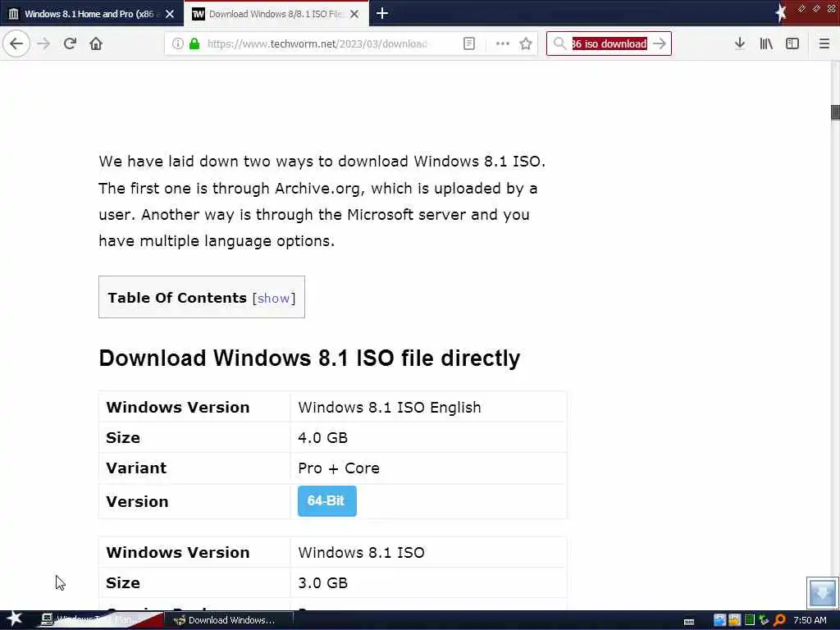Close the Windows 8.1 Home and Pro tab
Screen dimensions: 840x630
(x=170, y=14)
